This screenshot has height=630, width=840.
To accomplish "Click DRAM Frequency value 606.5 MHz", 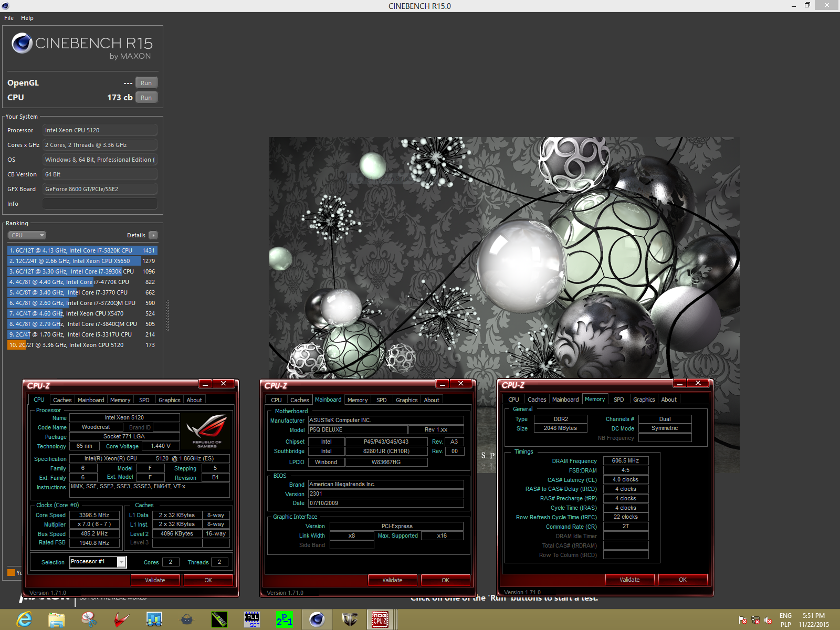I will 626,460.
